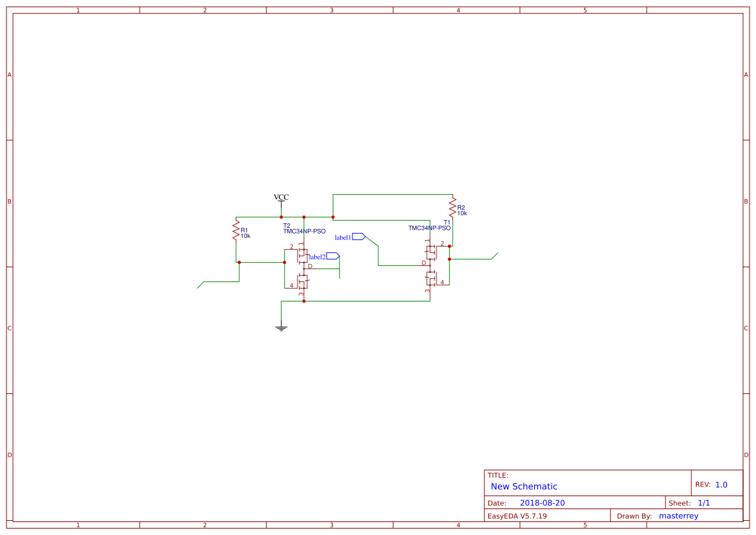The width and height of the screenshot is (756, 535).
Task: Click top border column marker "3"
Action: click(331, 10)
